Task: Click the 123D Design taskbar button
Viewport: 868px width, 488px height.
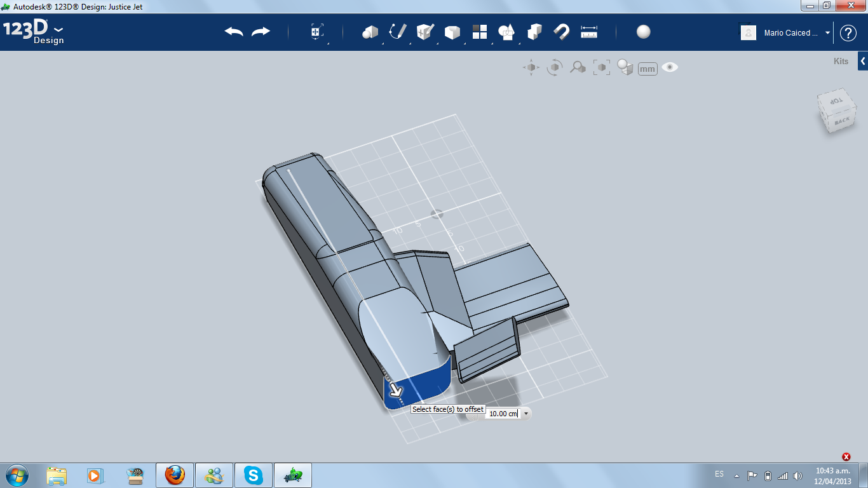Action: 293,475
